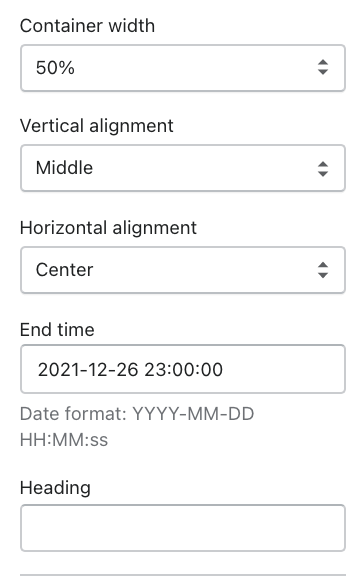This screenshot has height=576, width=362.
Task: Open the Horizontal alignment dropdown
Action: tap(183, 270)
